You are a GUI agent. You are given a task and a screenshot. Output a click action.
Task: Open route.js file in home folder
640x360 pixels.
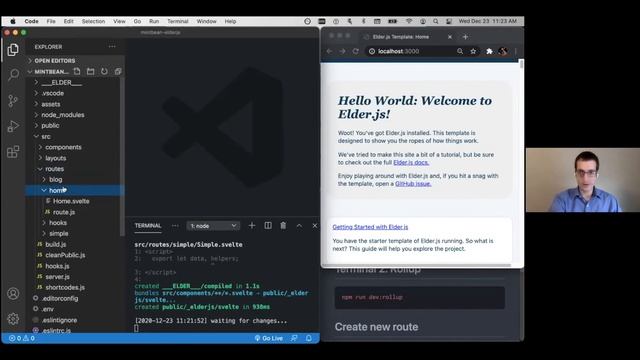(64, 212)
